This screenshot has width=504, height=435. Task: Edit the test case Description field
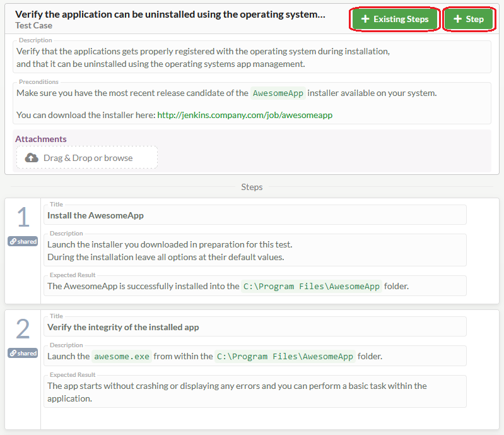tap(251, 57)
